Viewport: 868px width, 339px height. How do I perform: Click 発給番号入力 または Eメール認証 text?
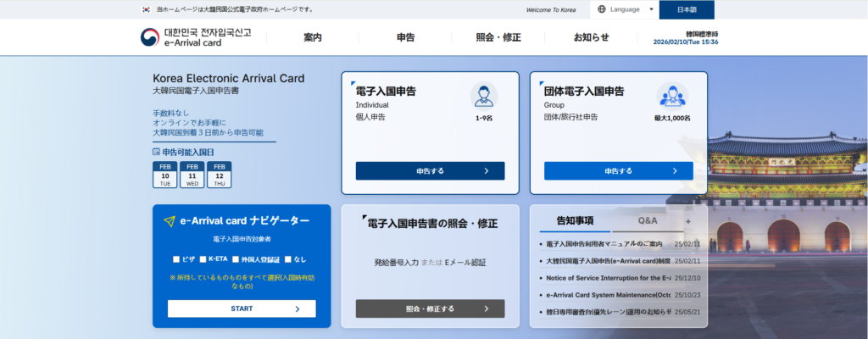pyautogui.click(x=430, y=263)
